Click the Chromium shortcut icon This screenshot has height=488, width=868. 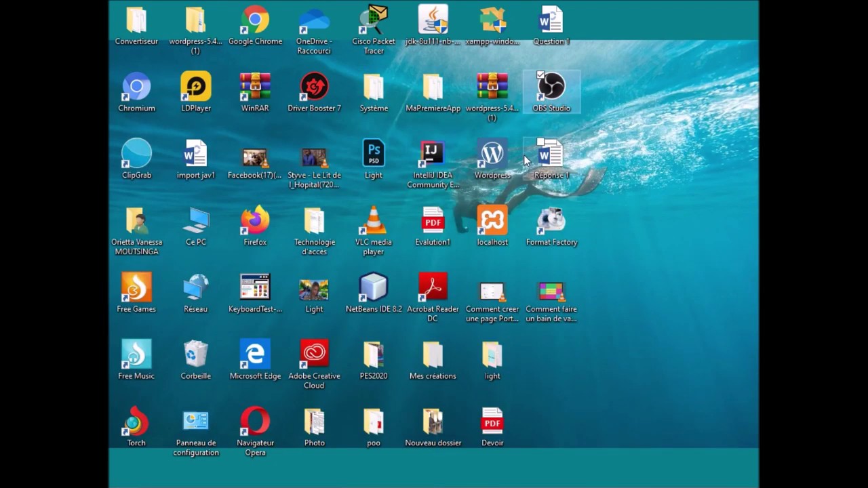point(136,87)
